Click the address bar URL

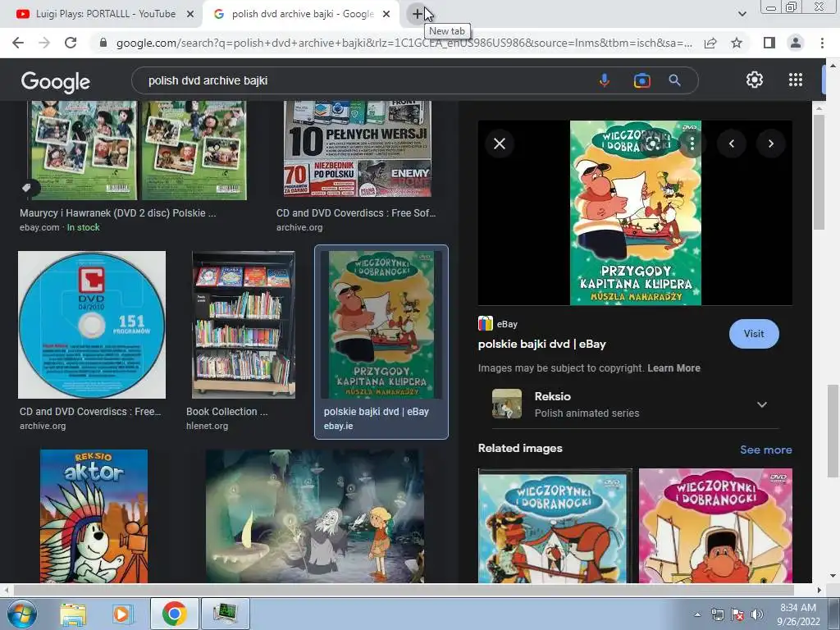(404, 43)
